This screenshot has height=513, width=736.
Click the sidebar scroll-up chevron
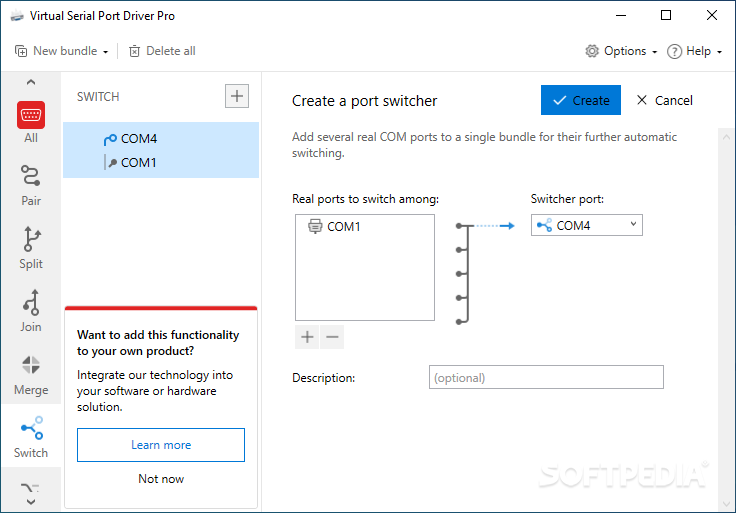(x=31, y=82)
